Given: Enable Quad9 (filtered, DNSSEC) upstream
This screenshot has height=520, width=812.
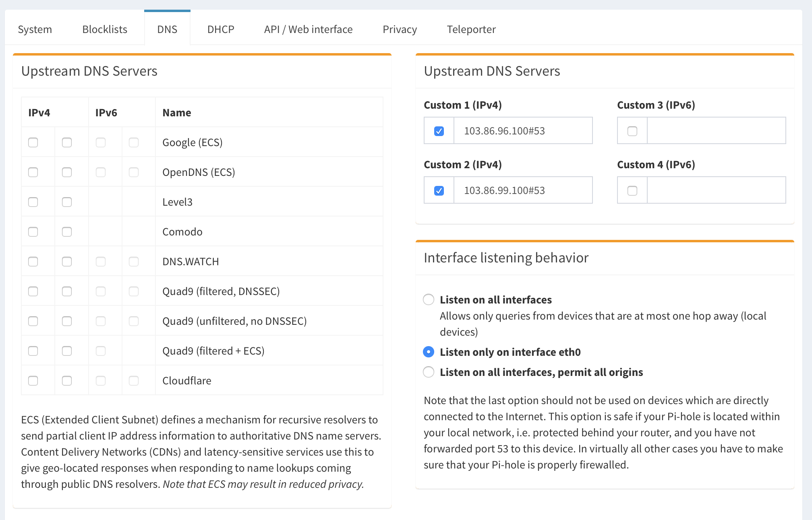Looking at the screenshot, I should (33, 291).
